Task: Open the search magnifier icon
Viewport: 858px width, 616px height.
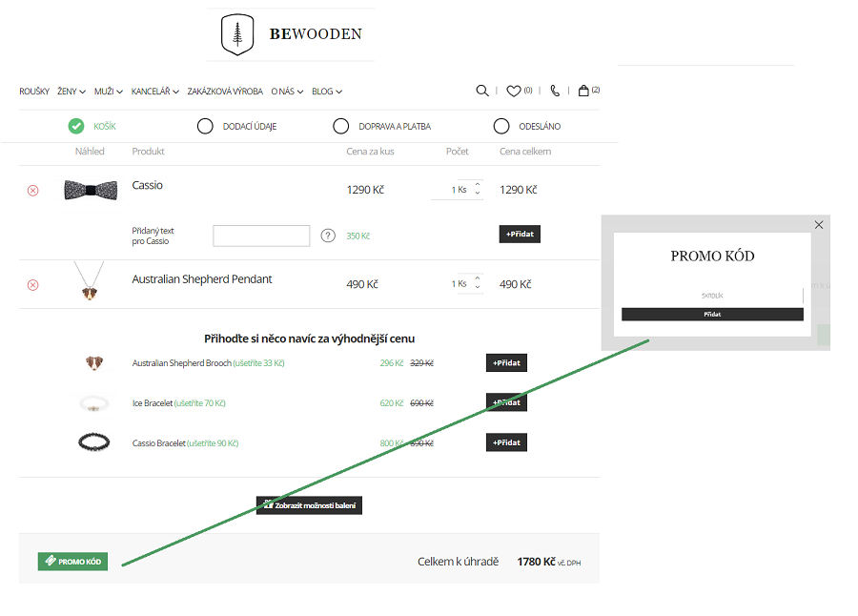Action: coord(482,91)
